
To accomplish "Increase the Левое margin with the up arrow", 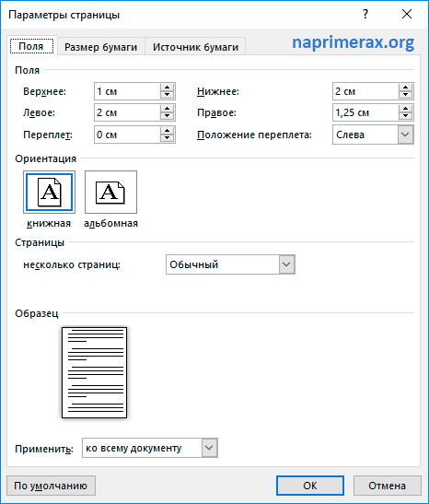I will pos(167,109).
